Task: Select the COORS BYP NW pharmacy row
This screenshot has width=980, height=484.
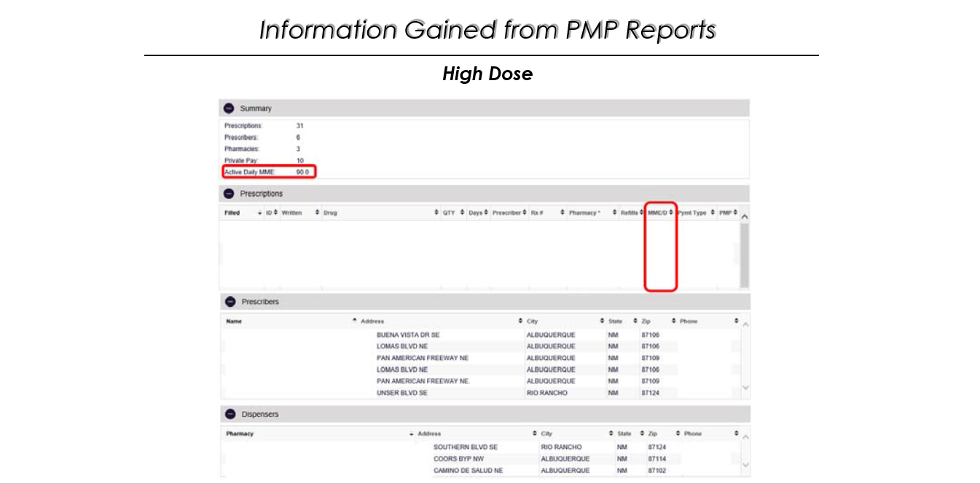Action: (x=458, y=459)
